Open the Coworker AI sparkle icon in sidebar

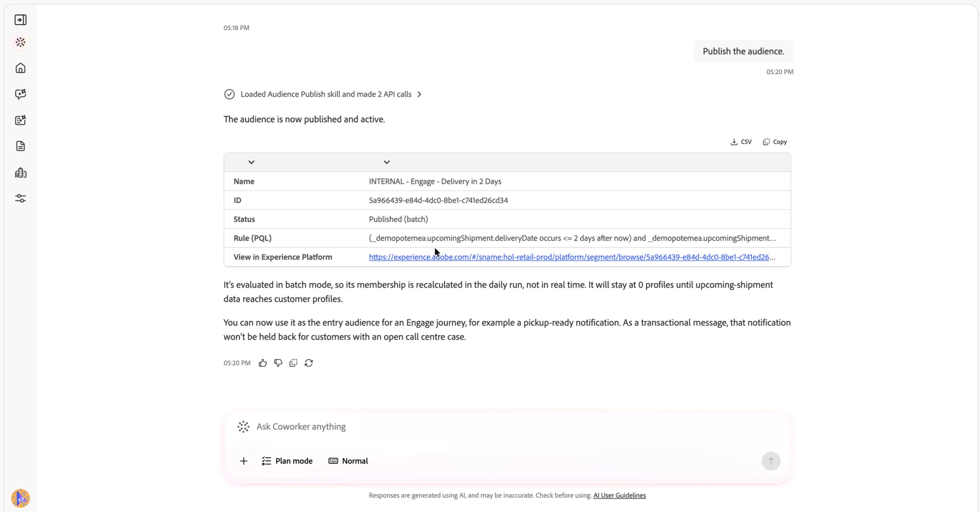(x=21, y=42)
